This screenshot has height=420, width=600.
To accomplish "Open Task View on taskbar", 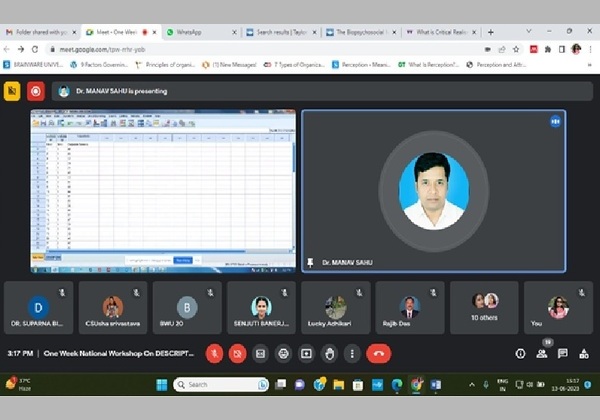I will click(x=280, y=385).
